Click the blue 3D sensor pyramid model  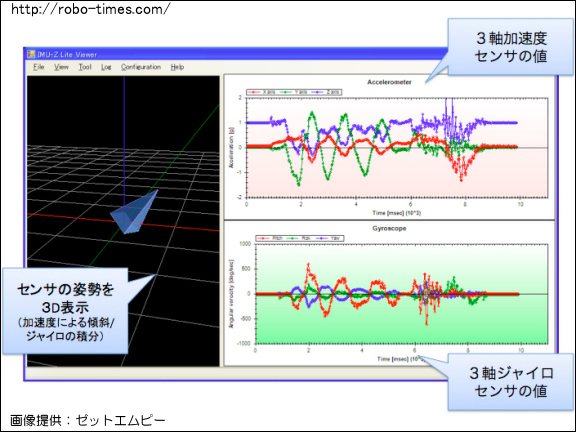click(x=134, y=213)
